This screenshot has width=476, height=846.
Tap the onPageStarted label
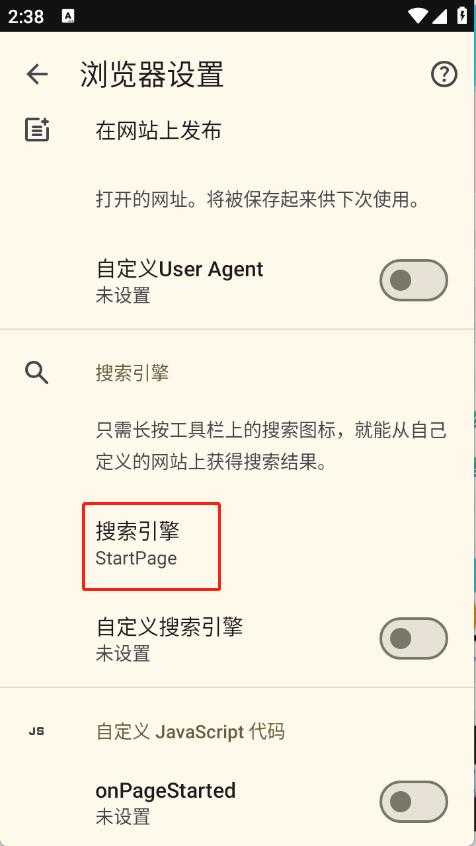click(166, 790)
